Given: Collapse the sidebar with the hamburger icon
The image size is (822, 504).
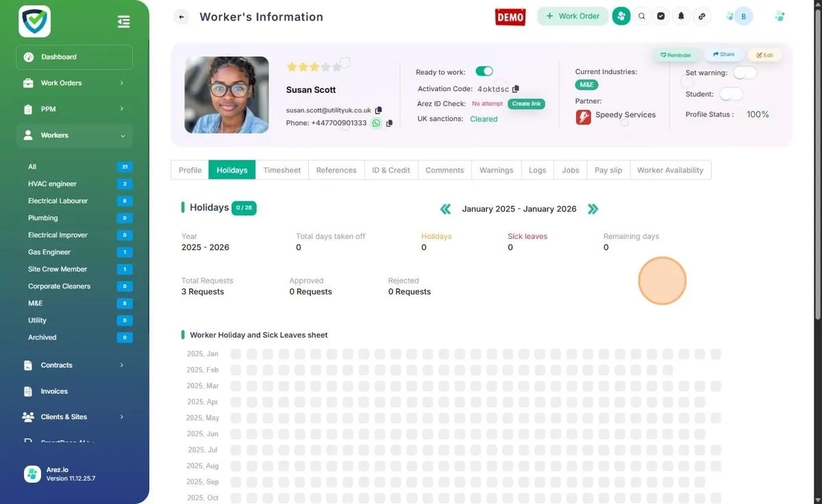Looking at the screenshot, I should pos(123,21).
